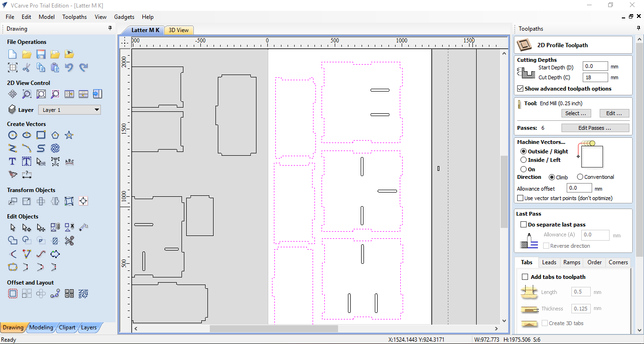Choose the Draw Star tool

(69, 135)
